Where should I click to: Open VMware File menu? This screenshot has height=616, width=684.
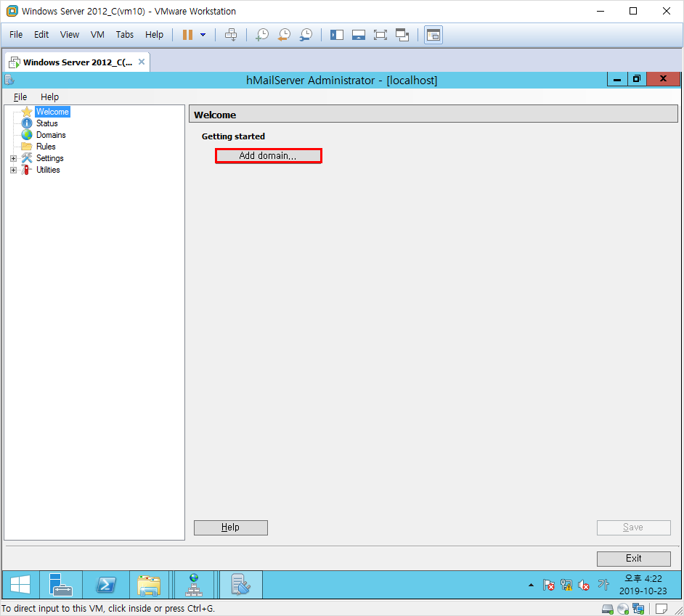(x=16, y=34)
